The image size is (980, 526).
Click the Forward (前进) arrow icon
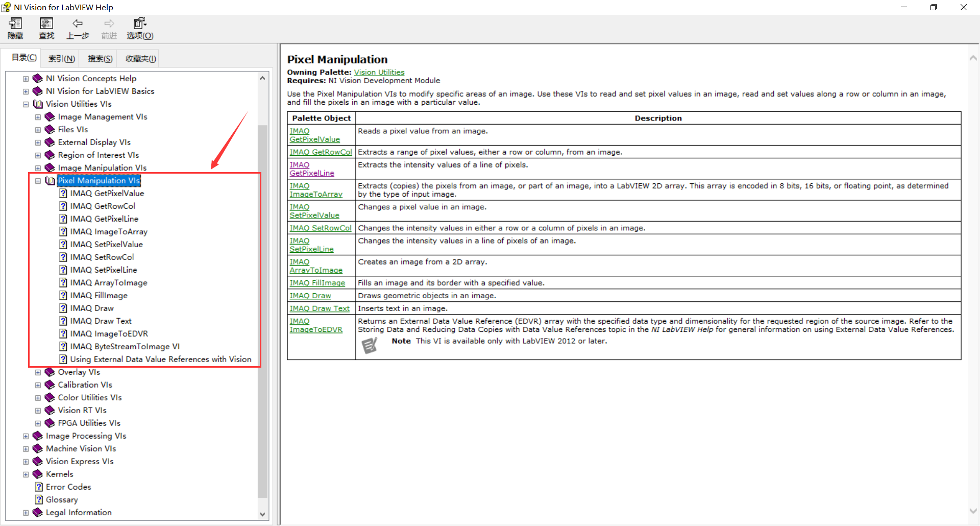tap(109, 23)
